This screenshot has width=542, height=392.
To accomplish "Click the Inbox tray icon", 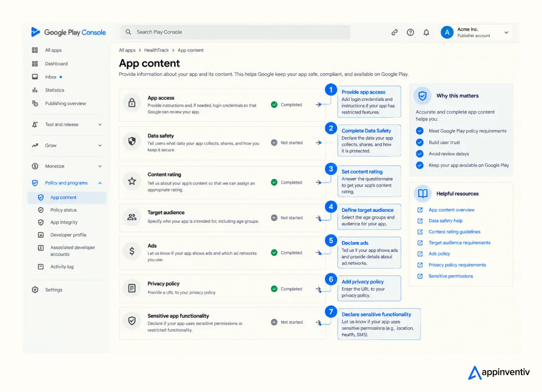I will (x=35, y=77).
